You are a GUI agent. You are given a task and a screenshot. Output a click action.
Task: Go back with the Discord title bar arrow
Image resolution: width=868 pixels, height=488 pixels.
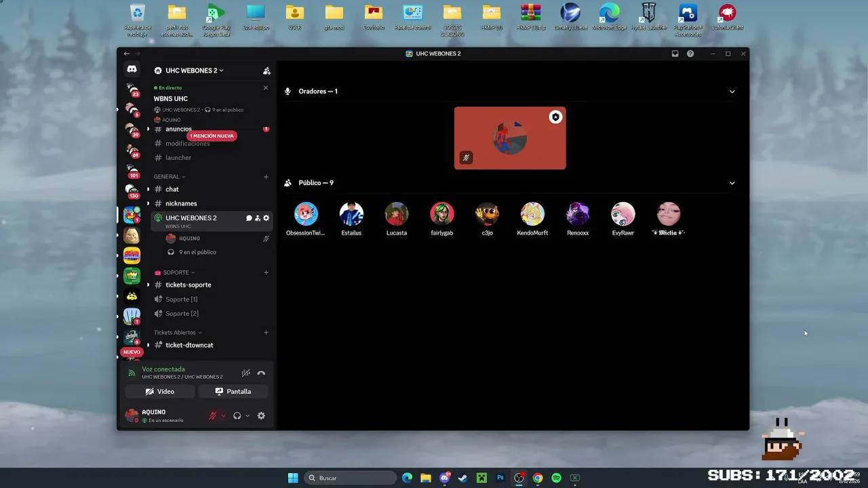click(x=127, y=54)
